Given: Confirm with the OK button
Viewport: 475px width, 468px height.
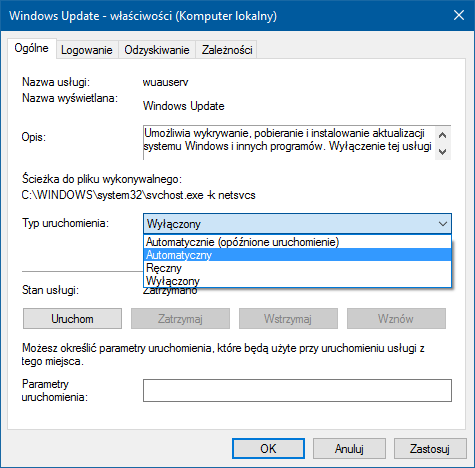Looking at the screenshot, I should coord(268,449).
